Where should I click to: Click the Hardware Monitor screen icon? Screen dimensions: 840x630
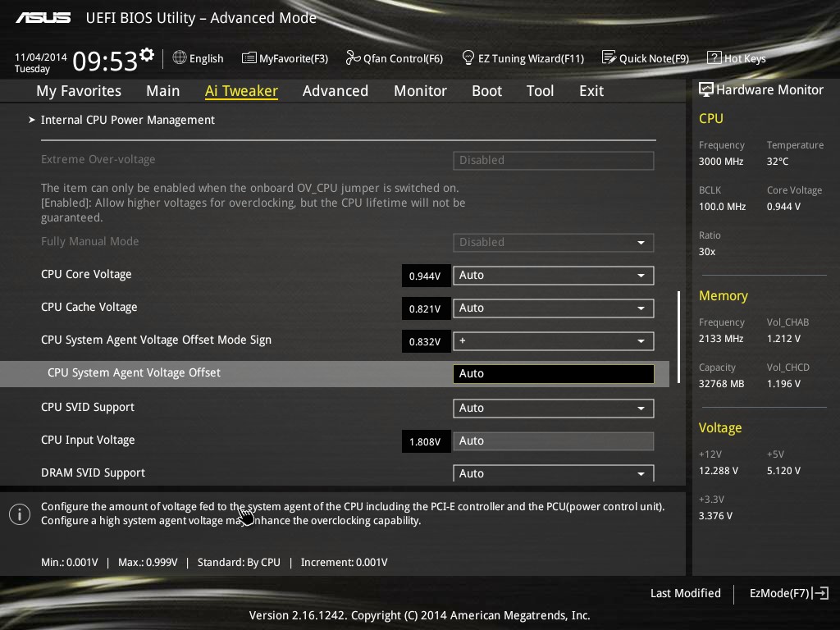[706, 89]
